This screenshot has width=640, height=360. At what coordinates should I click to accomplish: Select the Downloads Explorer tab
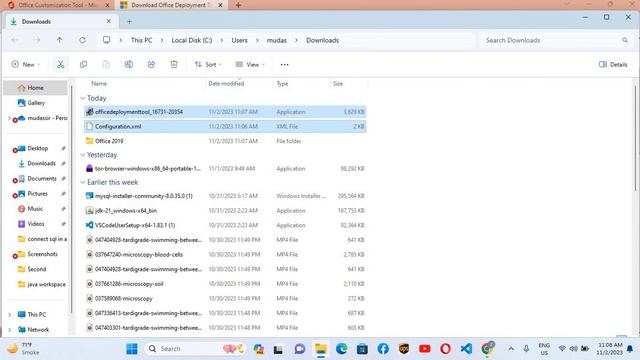click(x=61, y=21)
